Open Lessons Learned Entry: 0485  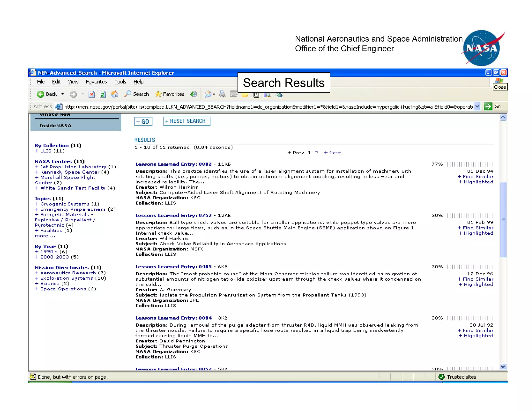click(174, 267)
